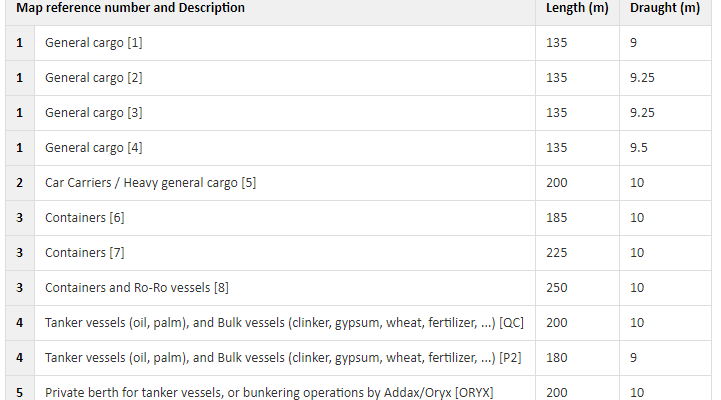Click the Containers [7] description cell
721x400 pixels.
pos(285,252)
